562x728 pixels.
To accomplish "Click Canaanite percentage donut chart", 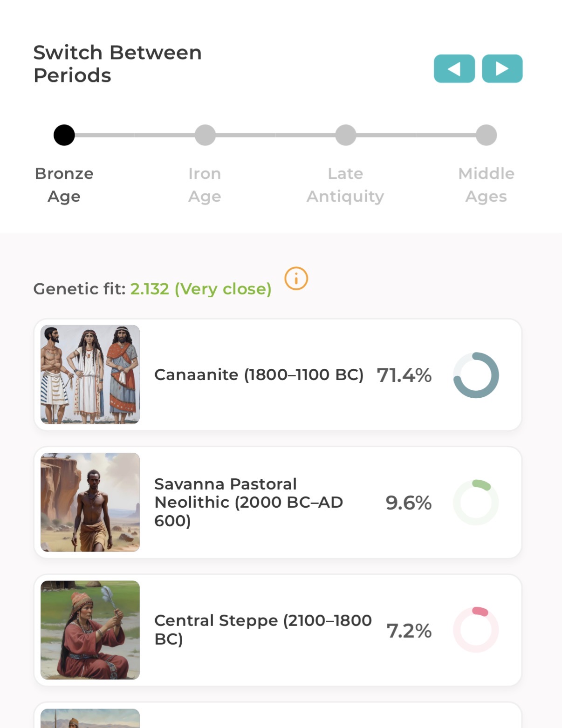I will pos(476,375).
